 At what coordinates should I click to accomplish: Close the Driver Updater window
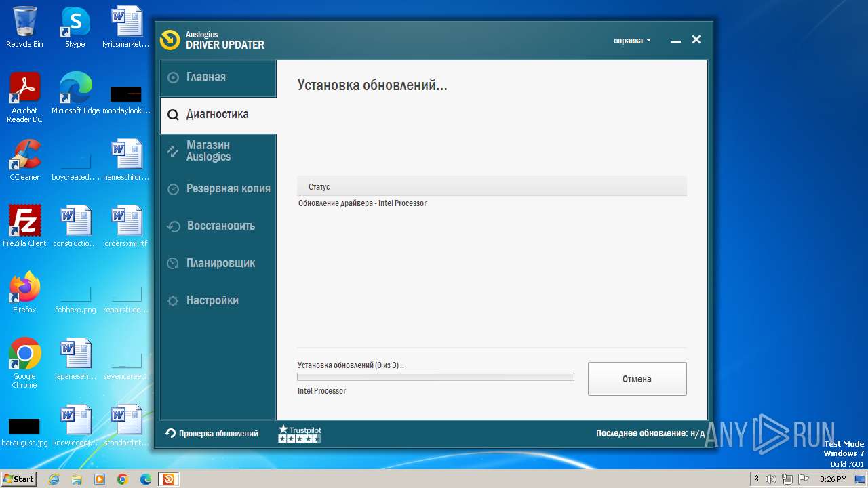[696, 40]
